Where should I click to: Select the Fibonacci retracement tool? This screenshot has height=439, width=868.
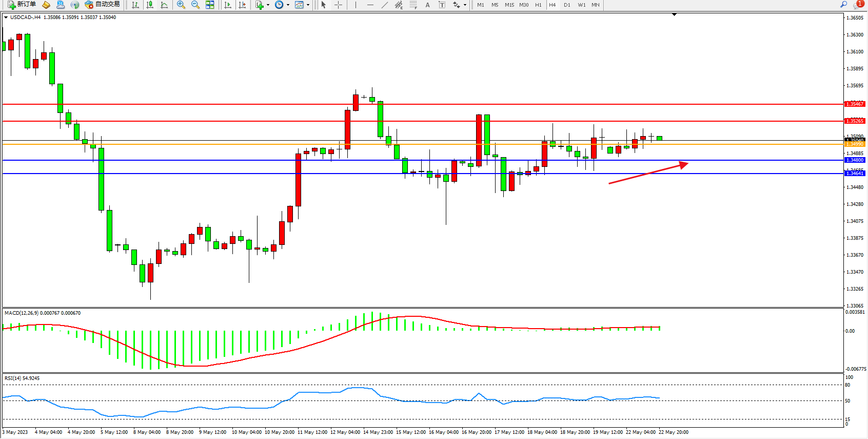413,5
